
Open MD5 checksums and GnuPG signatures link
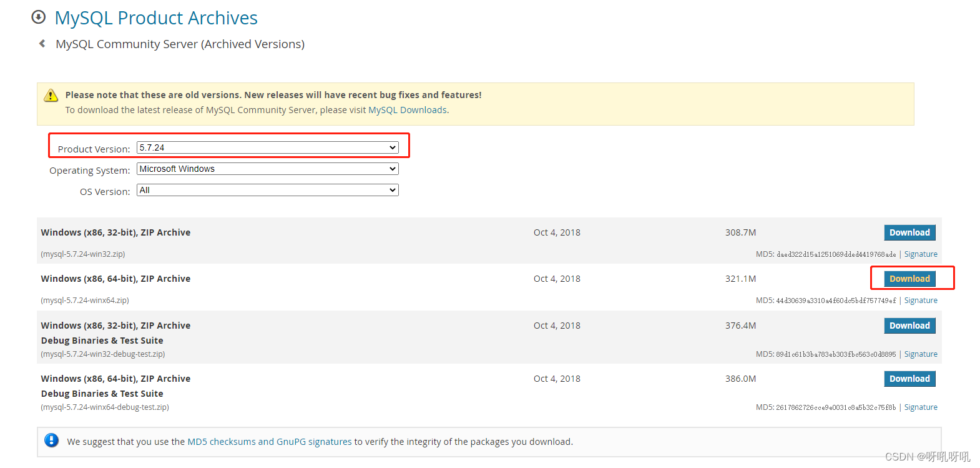pos(270,442)
